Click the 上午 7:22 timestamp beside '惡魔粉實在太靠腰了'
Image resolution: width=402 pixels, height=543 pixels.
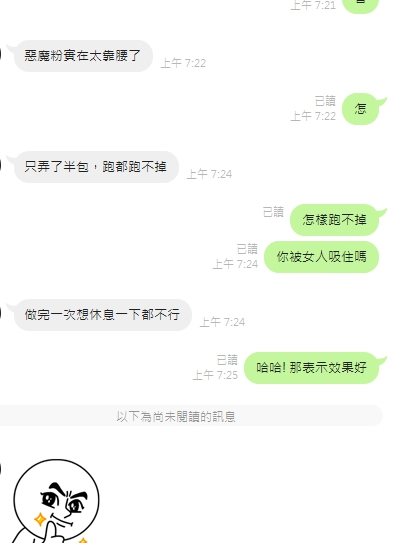pos(183,63)
